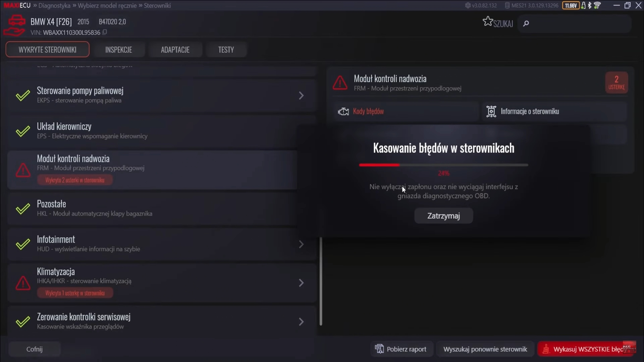Open the ADAPTACJE tab

click(175, 50)
